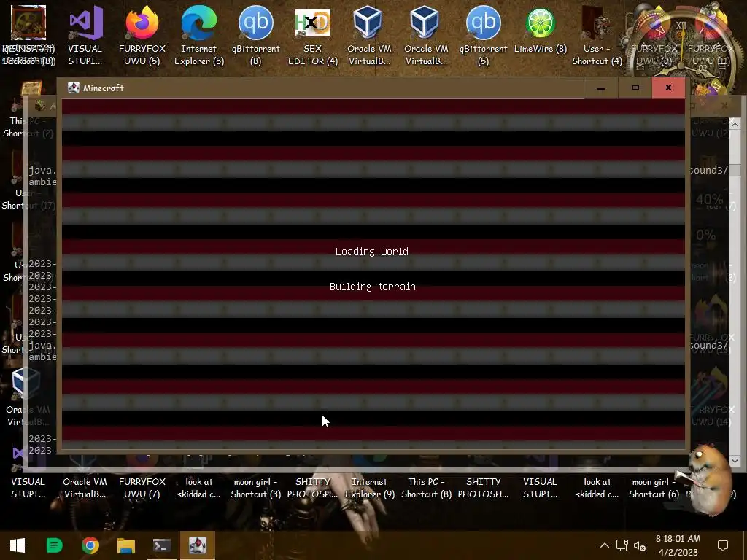Open Internet Explorer (5) desktop icon
The width and height of the screenshot is (747, 560).
198,36
